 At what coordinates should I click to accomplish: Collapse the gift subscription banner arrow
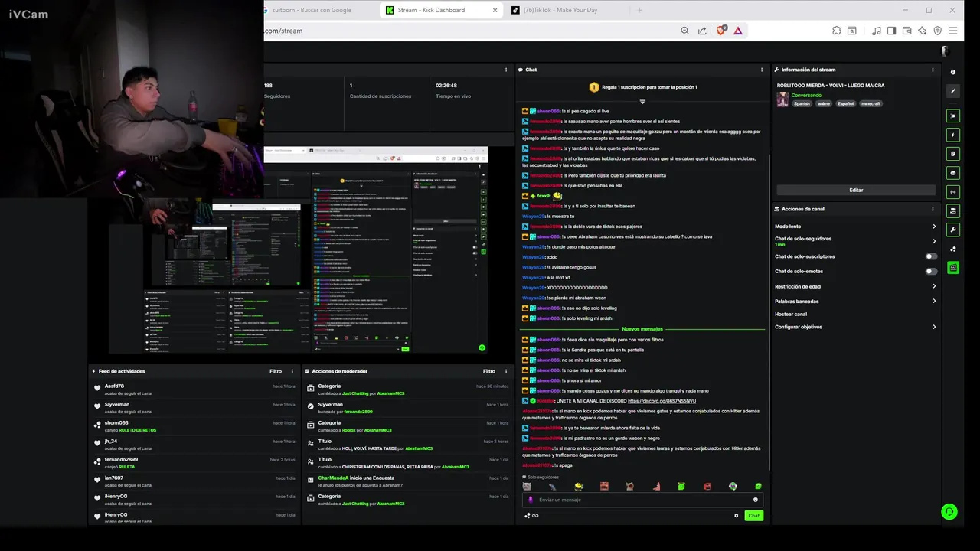tap(642, 101)
